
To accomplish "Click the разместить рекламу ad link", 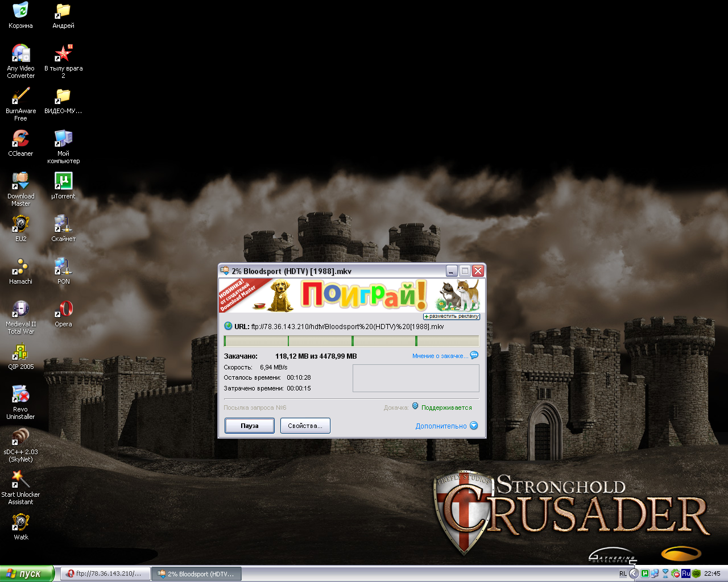I will [452, 317].
